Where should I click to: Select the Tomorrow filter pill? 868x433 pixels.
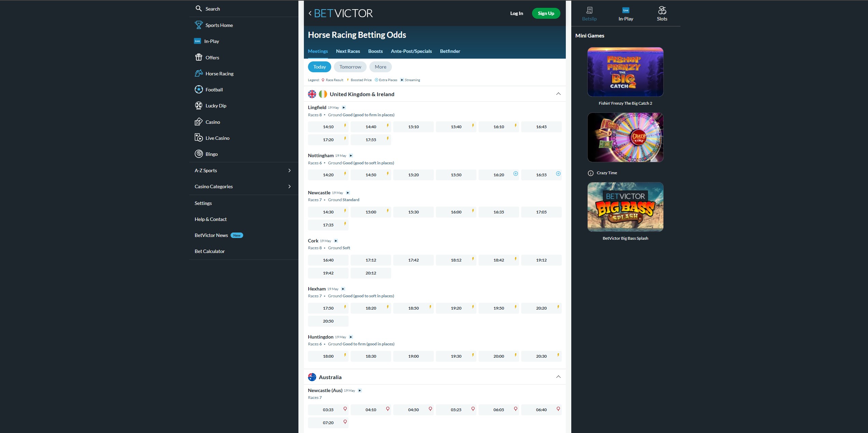pos(350,67)
